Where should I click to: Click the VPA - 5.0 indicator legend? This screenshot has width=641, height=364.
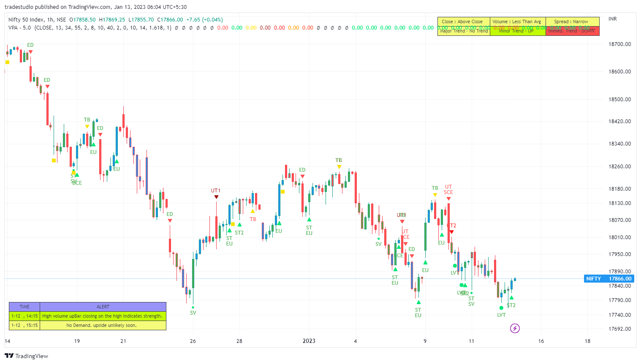(x=90, y=28)
